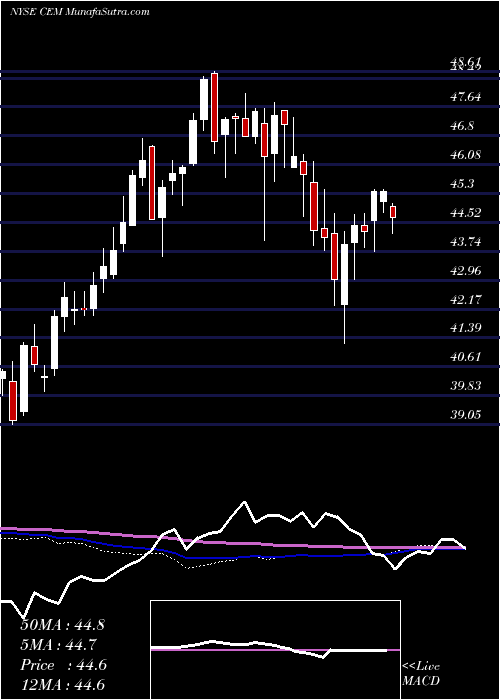Click the 44.52 price axis label

466,213
